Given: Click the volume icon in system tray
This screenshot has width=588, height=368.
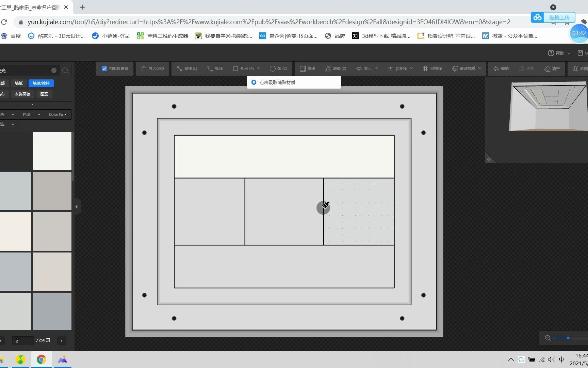Looking at the screenshot, I should [x=552, y=359].
